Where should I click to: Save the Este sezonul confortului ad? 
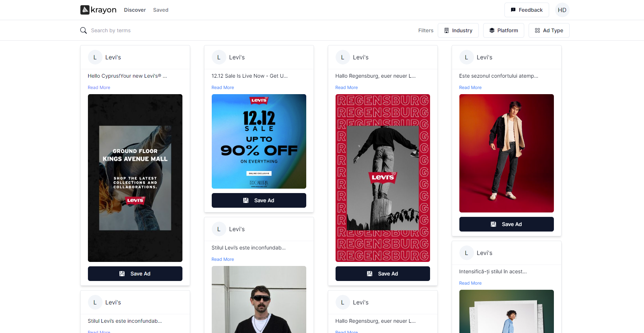tap(506, 224)
